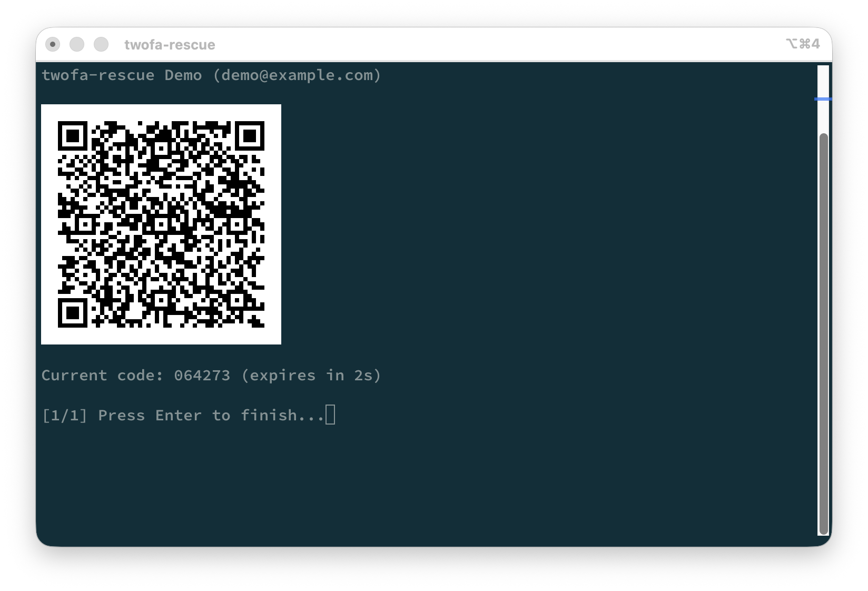Click the ⌥⌘4 shortcut indicator

tap(803, 44)
